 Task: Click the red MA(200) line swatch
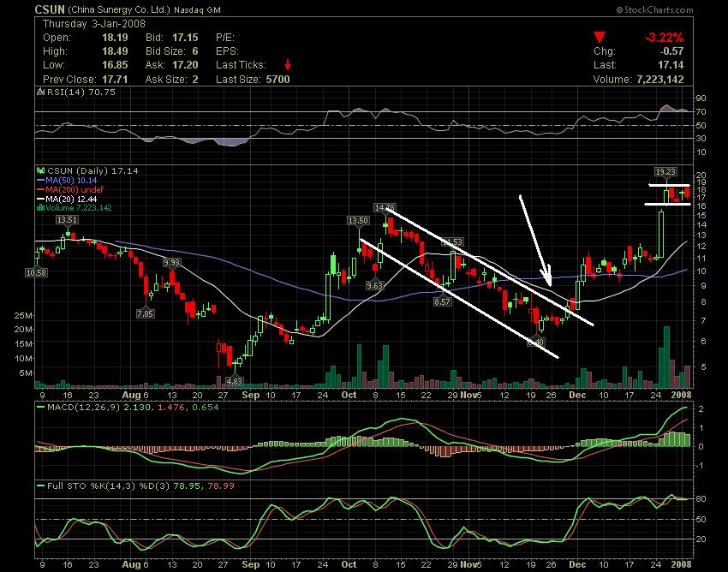point(41,189)
